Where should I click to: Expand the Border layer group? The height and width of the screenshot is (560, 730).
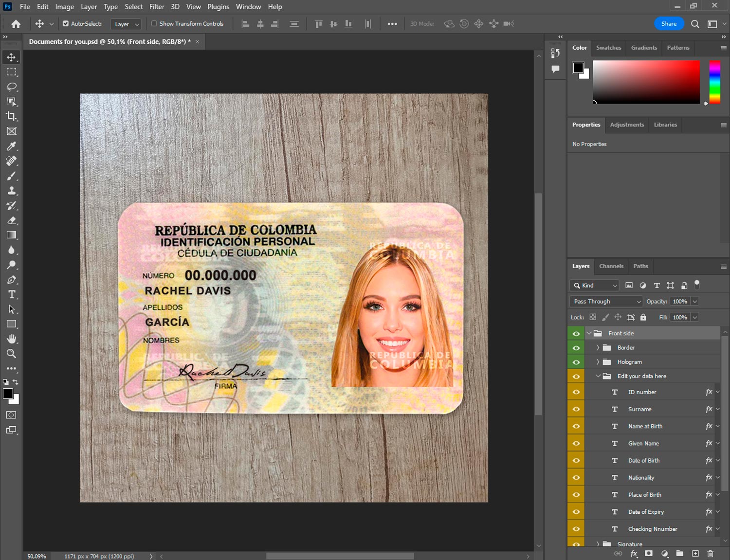tap(598, 348)
